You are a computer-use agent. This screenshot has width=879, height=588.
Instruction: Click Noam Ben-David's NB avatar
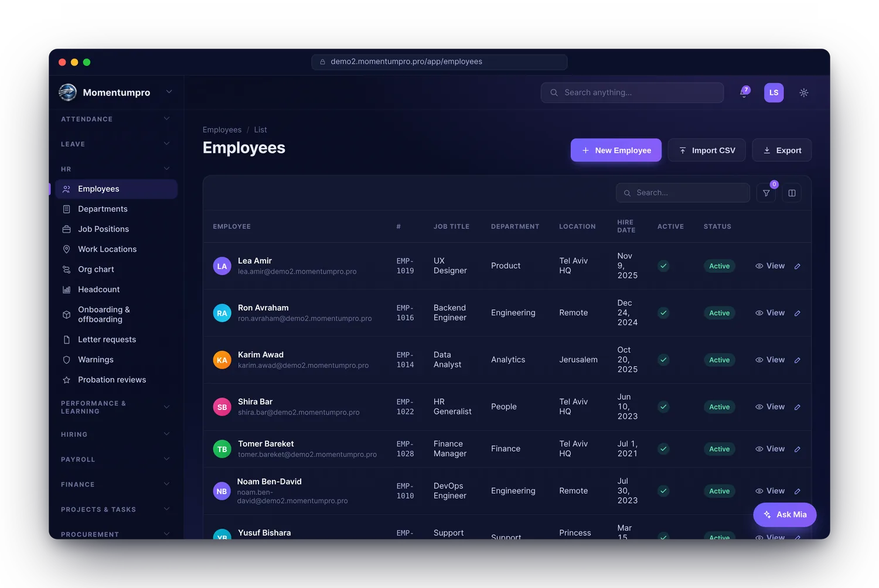[222, 491]
